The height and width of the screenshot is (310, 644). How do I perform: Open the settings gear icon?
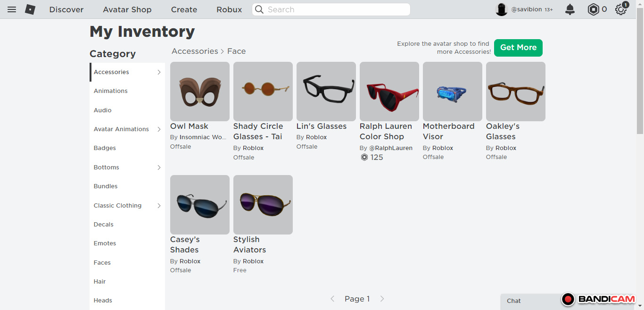pyautogui.click(x=621, y=9)
